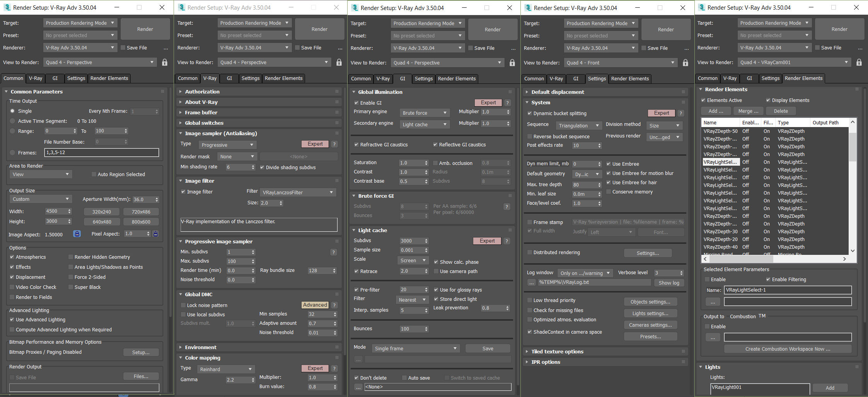Click the Bitmap Proxies Setup... button
The width and height of the screenshot is (868, 397).
coord(141,352)
